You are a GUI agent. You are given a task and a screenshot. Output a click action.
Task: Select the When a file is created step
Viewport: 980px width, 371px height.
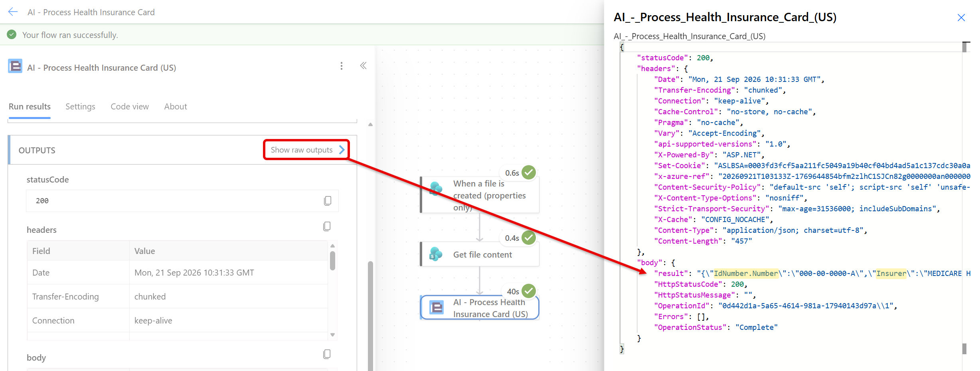coord(480,195)
